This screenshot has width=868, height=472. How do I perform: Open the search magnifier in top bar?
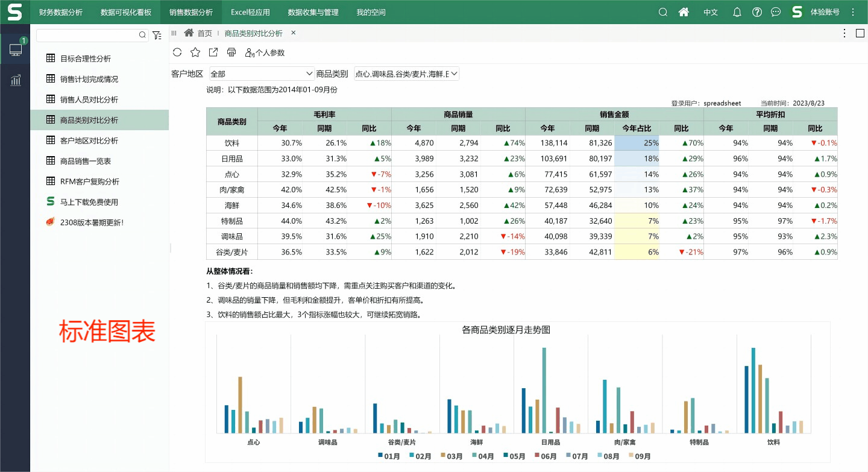[x=663, y=12]
